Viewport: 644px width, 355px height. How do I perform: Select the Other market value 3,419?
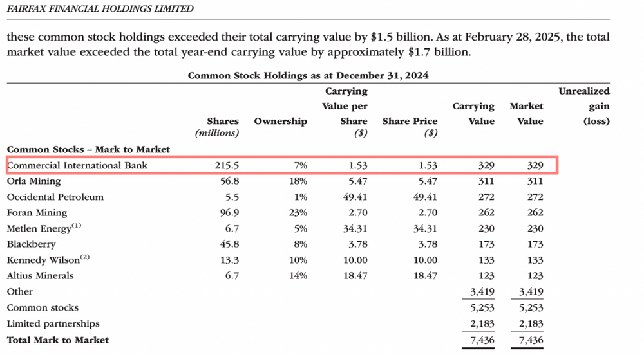tap(531, 292)
